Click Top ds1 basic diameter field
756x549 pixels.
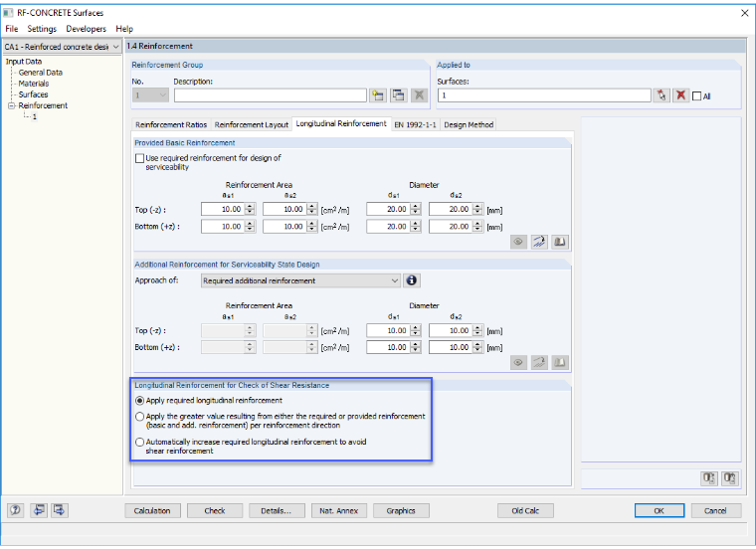point(388,209)
